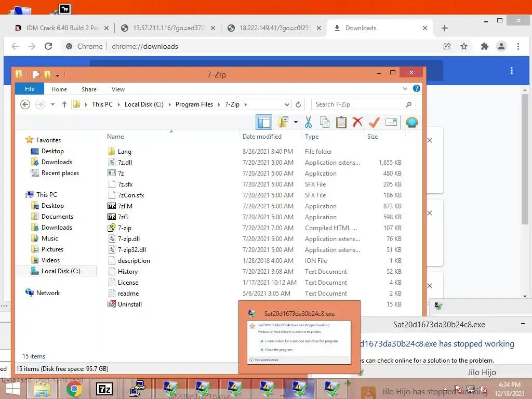Open 7z icon on taskbar
The image size is (532, 399).
coord(104,389)
